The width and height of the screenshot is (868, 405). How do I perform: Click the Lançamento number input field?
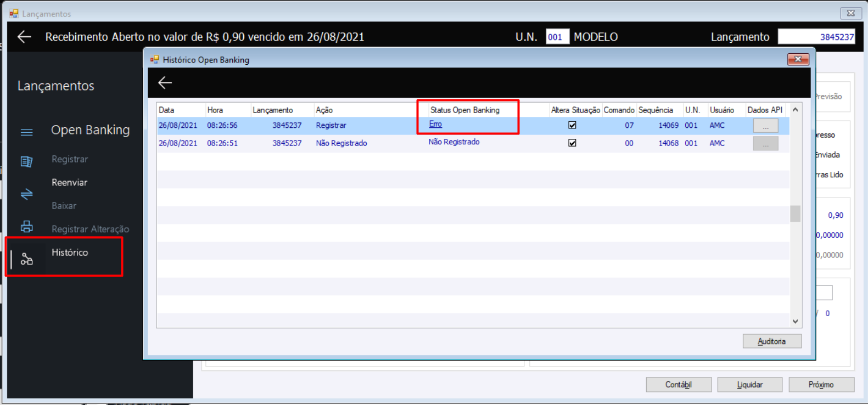pyautogui.click(x=817, y=37)
